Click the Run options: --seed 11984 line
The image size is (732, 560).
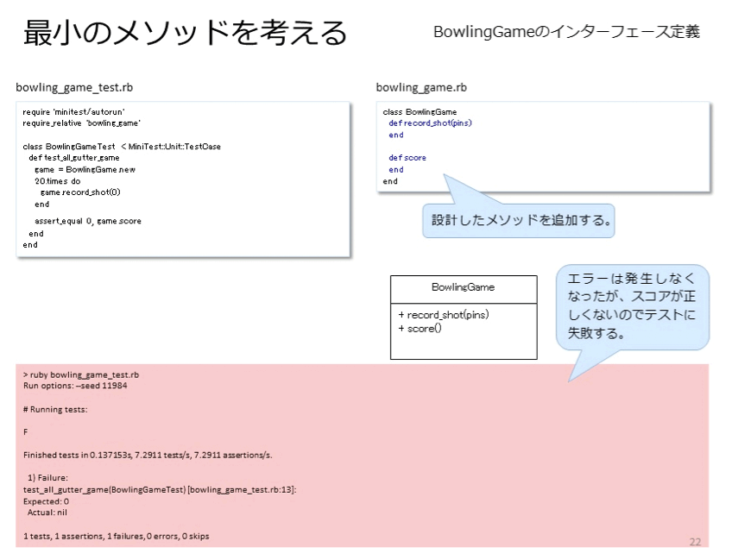[75, 386]
